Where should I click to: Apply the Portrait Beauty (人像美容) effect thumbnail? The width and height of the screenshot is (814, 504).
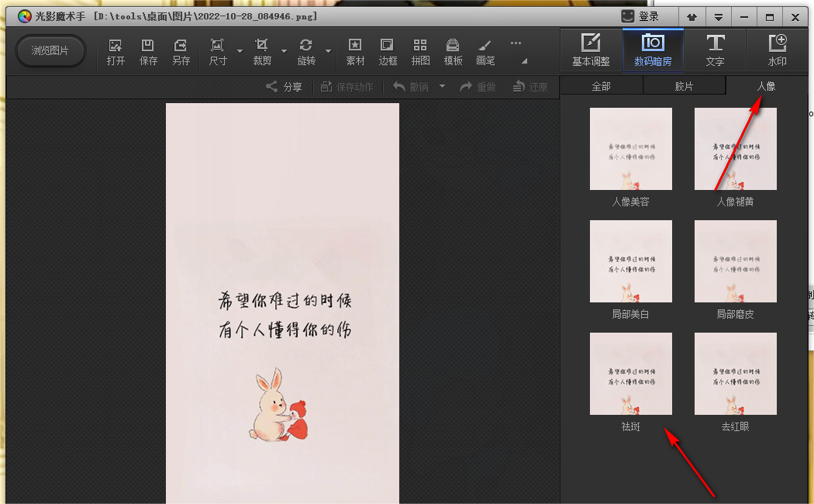pos(630,149)
